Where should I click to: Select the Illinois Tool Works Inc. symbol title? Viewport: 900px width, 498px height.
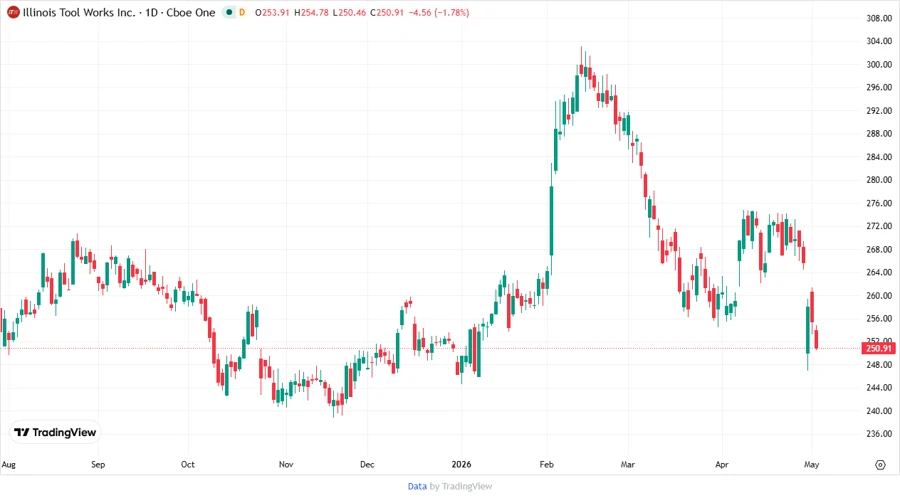[x=79, y=12]
